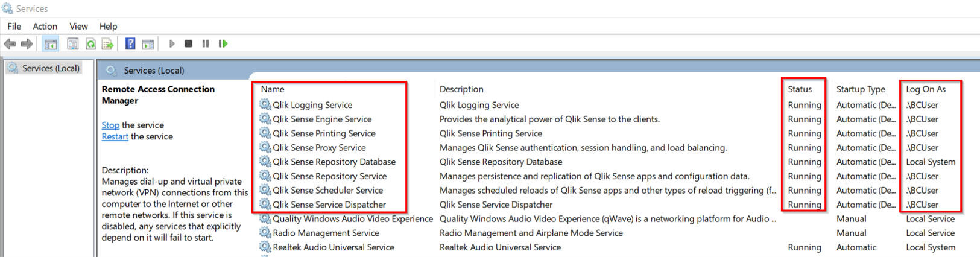The height and width of the screenshot is (257, 980).
Task: Click gear icon of Qlik Sense Printing Service
Action: (265, 133)
